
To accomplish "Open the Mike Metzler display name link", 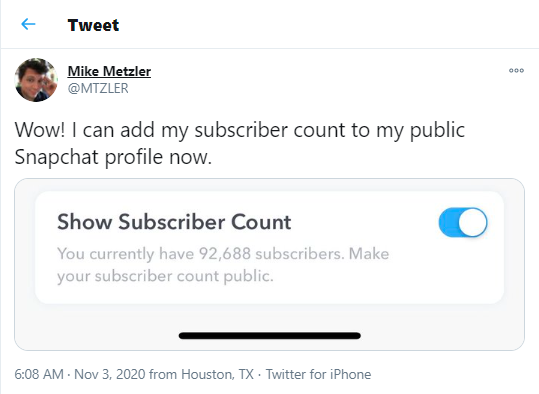I will [x=109, y=71].
